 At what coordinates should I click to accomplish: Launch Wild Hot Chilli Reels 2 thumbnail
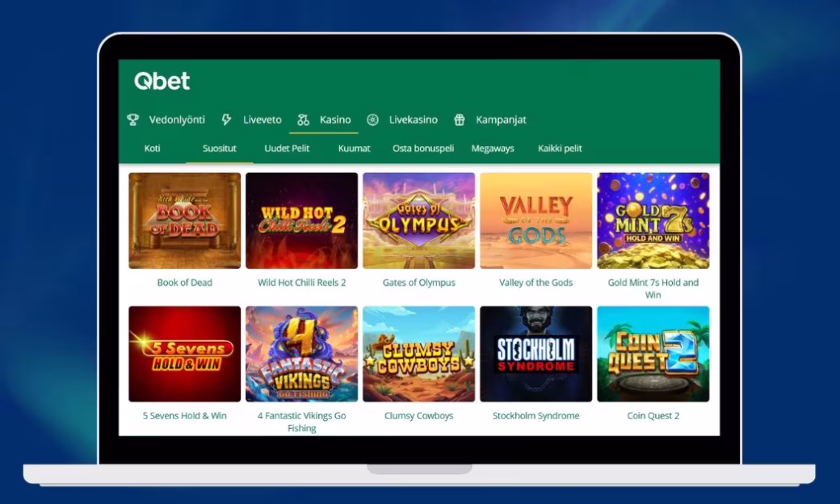(301, 220)
